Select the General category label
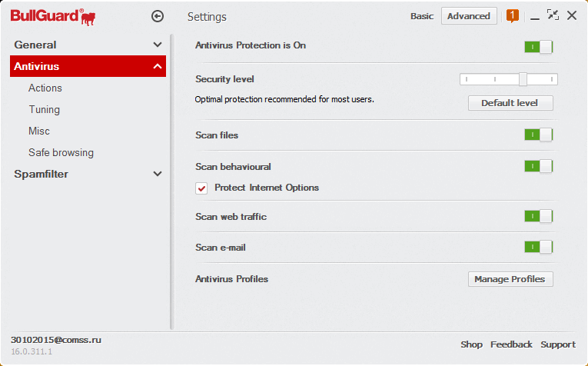The image size is (588, 366). click(x=35, y=45)
